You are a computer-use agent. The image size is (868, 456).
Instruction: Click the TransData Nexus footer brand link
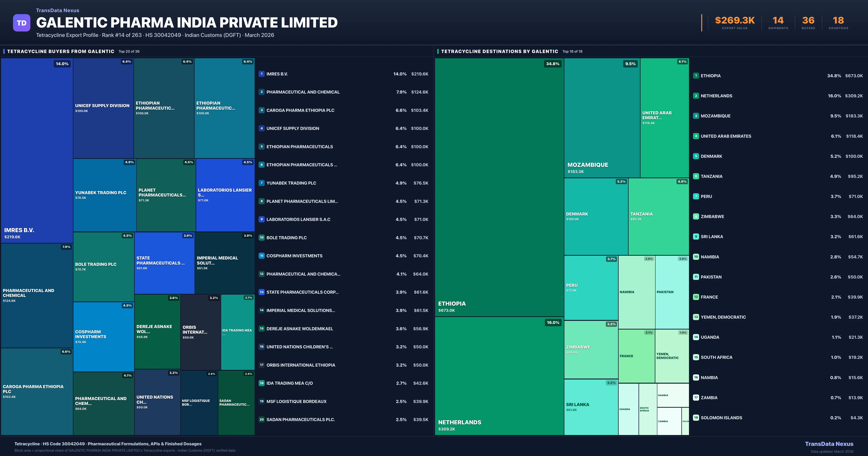(x=829, y=444)
